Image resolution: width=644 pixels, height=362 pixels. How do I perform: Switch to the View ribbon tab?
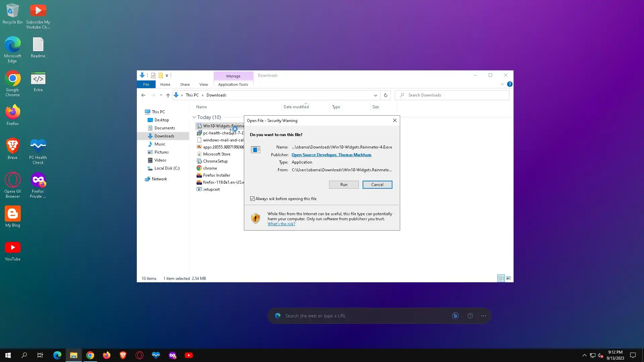(x=203, y=84)
